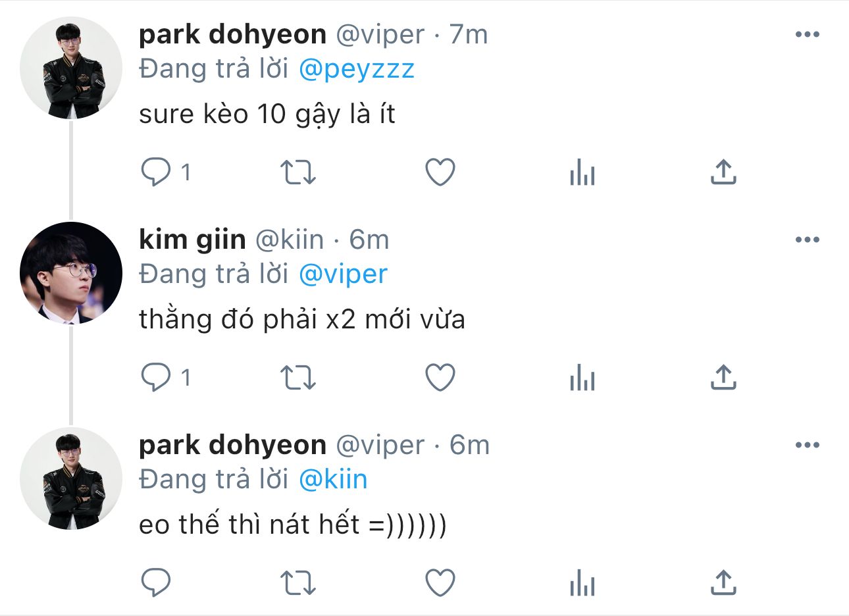Open more options for kim giin's tweet

(x=808, y=240)
